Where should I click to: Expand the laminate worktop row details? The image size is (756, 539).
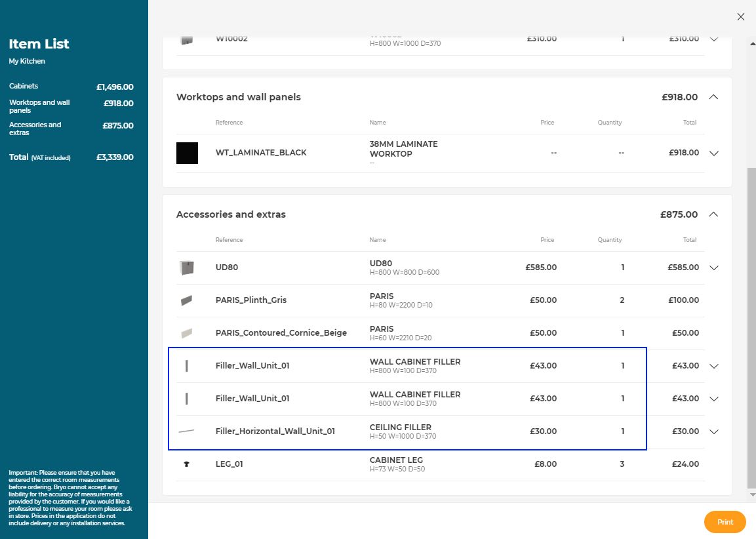coord(714,153)
